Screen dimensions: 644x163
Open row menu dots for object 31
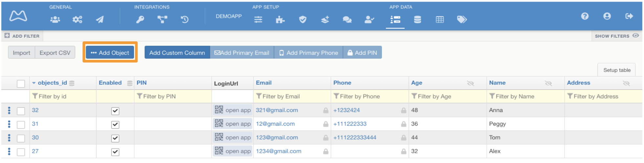(9, 124)
